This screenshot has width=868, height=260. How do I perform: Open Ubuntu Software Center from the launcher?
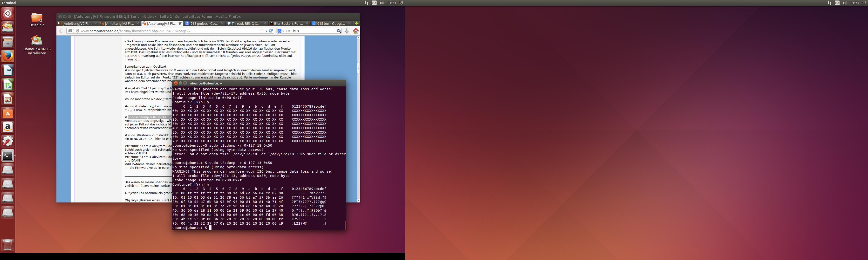point(7,113)
